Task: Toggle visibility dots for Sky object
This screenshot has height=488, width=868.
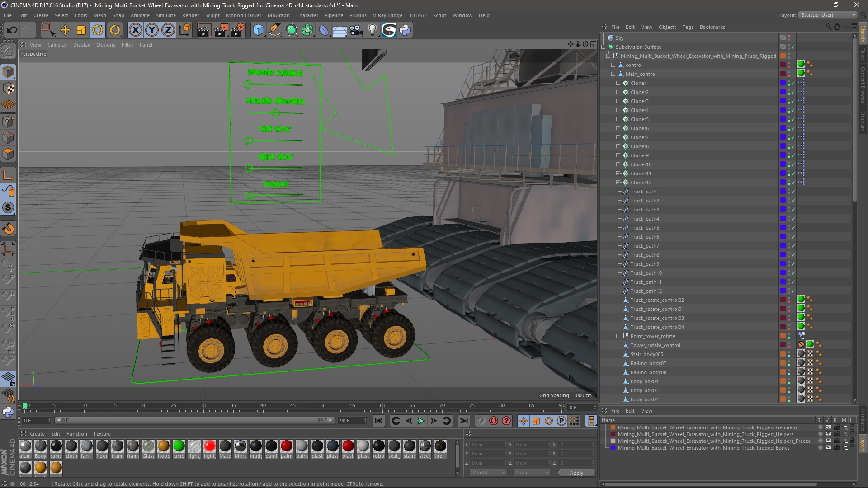Action: click(x=789, y=38)
